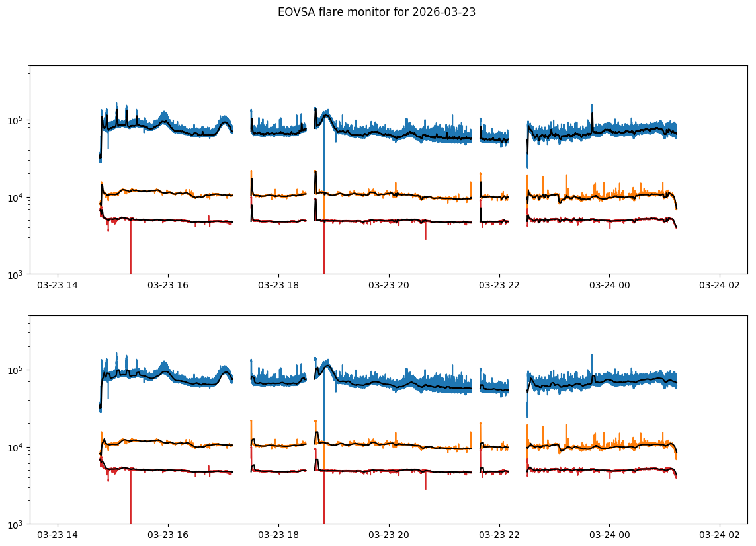Click the red downward spike after 15:00, top plot
Screen dimensions: 756x546
pos(130,251)
